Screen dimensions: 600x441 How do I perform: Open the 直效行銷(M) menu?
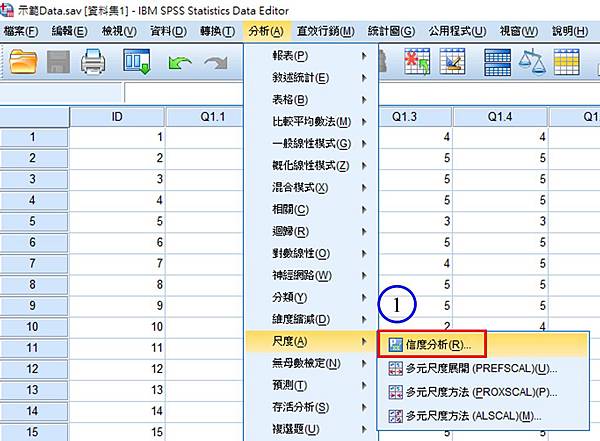326,31
